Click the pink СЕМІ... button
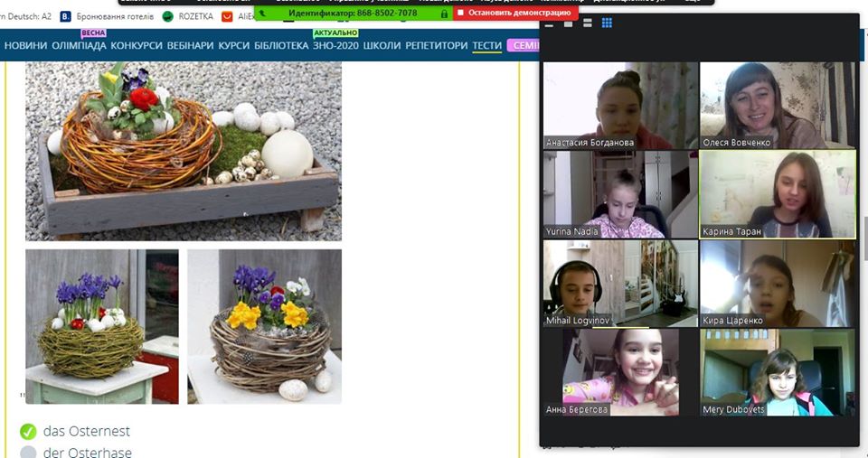Viewport: 868px width, 458px height. [524, 45]
